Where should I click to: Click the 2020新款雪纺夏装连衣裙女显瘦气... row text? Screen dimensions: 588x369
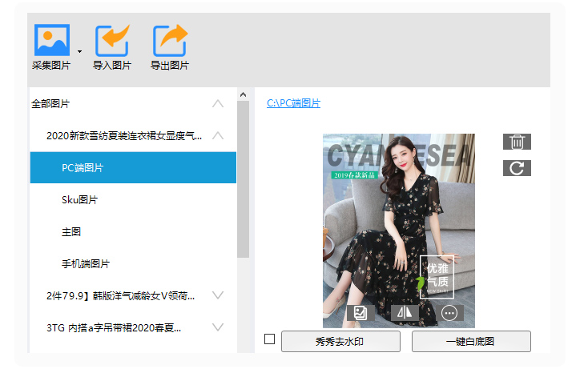[x=124, y=135]
